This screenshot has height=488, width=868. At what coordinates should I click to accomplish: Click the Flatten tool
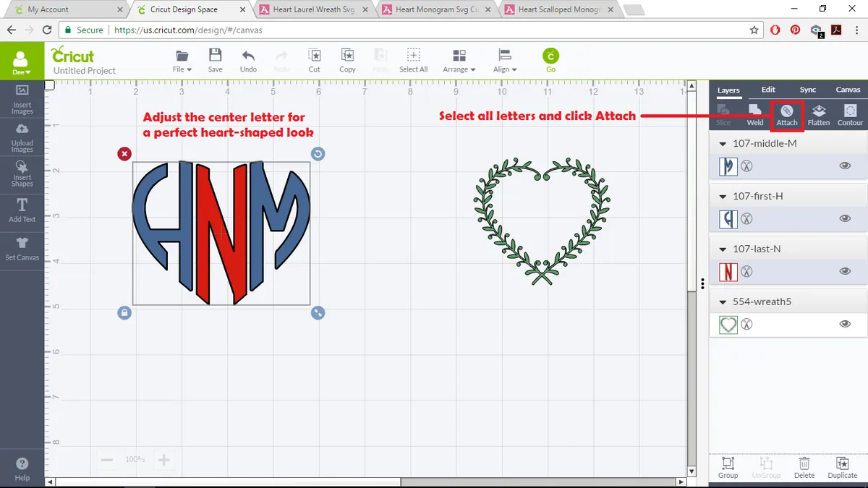819,115
